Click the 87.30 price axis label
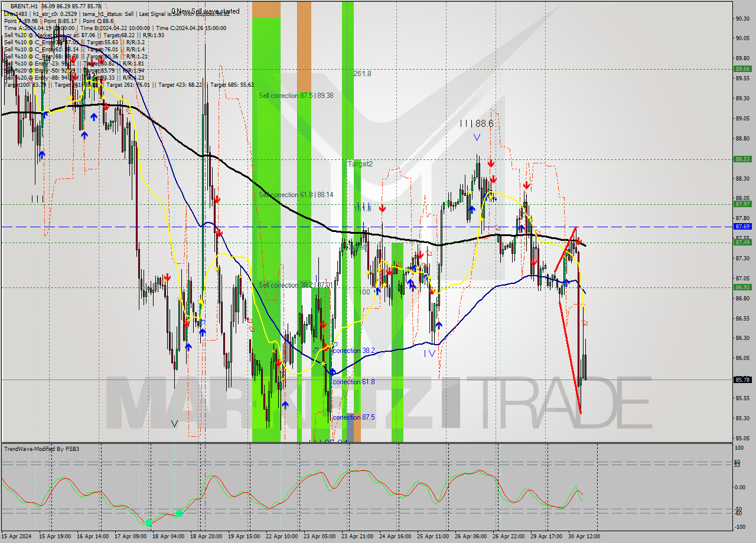The image size is (756, 543). [743, 259]
